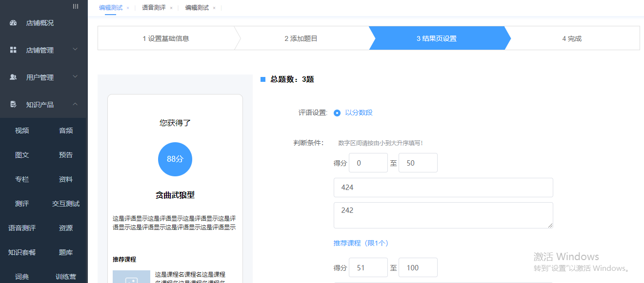
Task: Click the 店铺管理 grid icon
Action: coord(13,50)
